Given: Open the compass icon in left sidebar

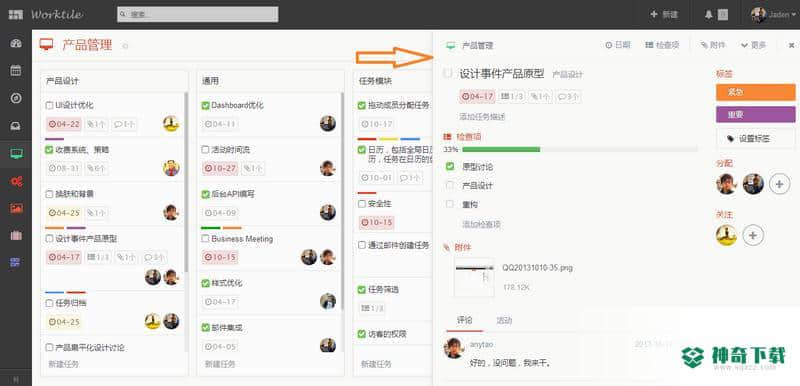Looking at the screenshot, I should tap(16, 98).
